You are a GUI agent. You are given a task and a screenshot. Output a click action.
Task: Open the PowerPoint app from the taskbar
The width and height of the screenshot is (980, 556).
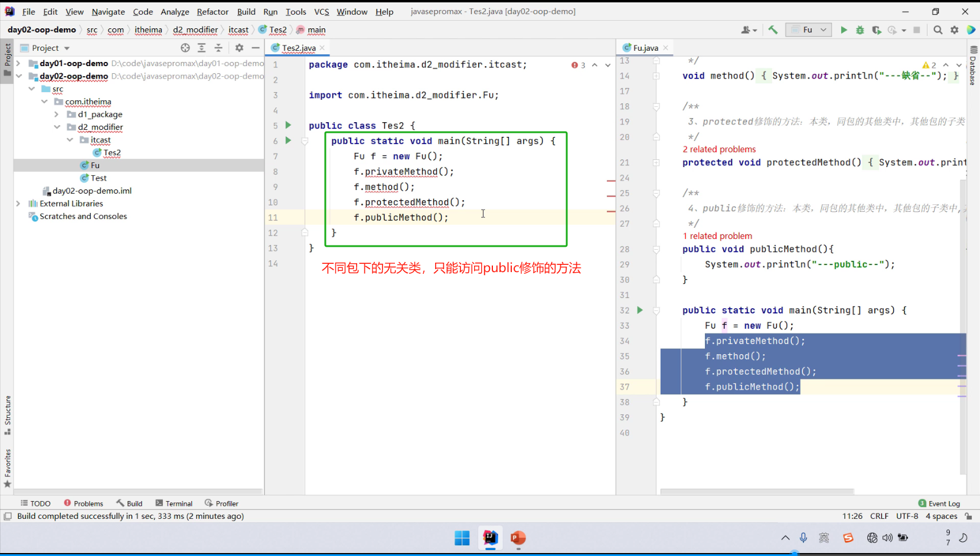(518, 538)
